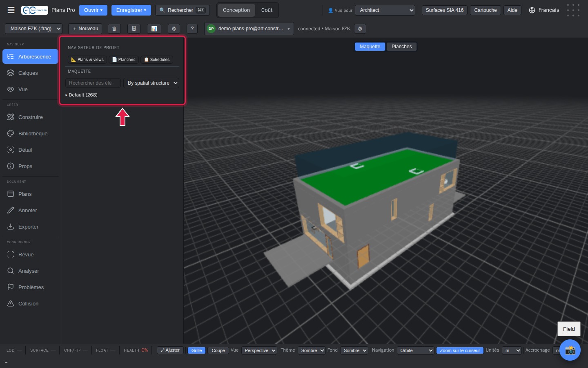Viewport: 588px width, 368px height.
Task: Select the Construire tool in sidebar
Action: pos(30,117)
